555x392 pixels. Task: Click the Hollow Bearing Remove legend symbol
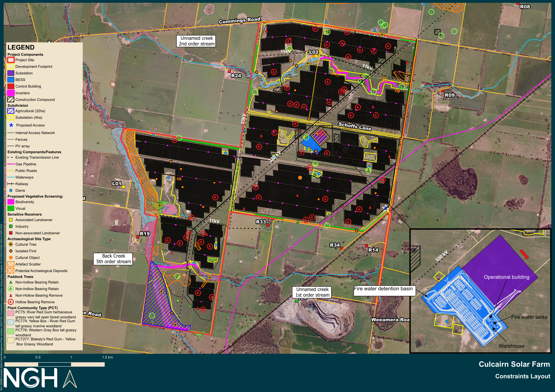pyautogui.click(x=11, y=302)
